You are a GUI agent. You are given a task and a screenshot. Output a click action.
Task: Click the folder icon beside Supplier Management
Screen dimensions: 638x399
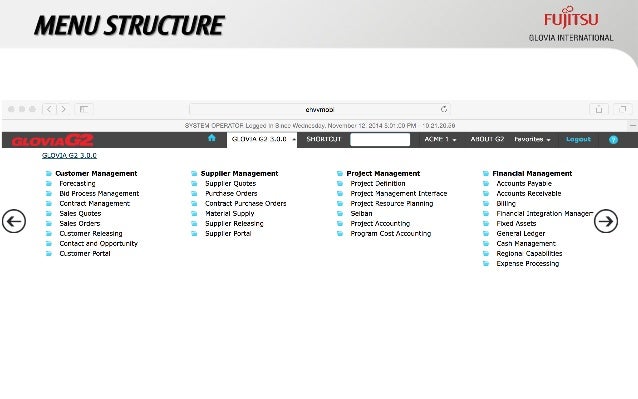point(194,173)
